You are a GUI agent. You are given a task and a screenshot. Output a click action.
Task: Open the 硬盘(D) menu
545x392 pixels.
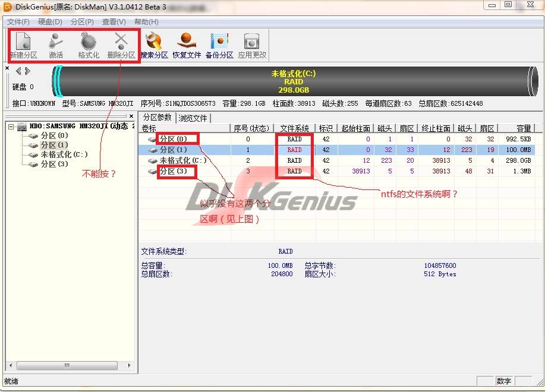[x=50, y=22]
